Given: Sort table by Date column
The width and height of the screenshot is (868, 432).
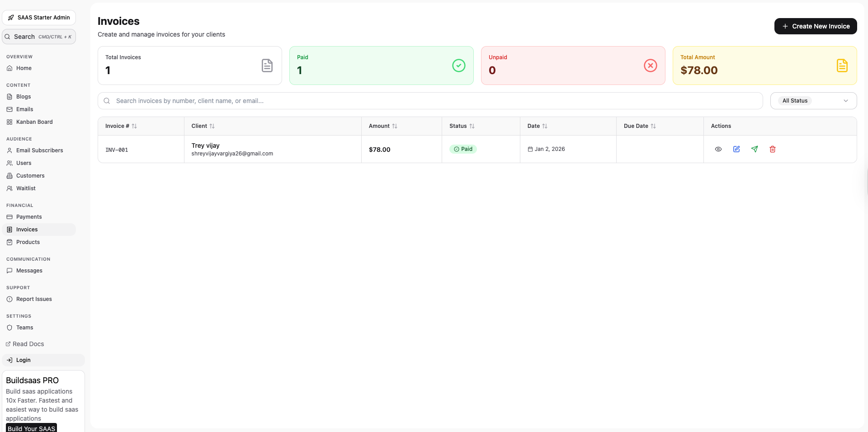Looking at the screenshot, I should click(545, 126).
